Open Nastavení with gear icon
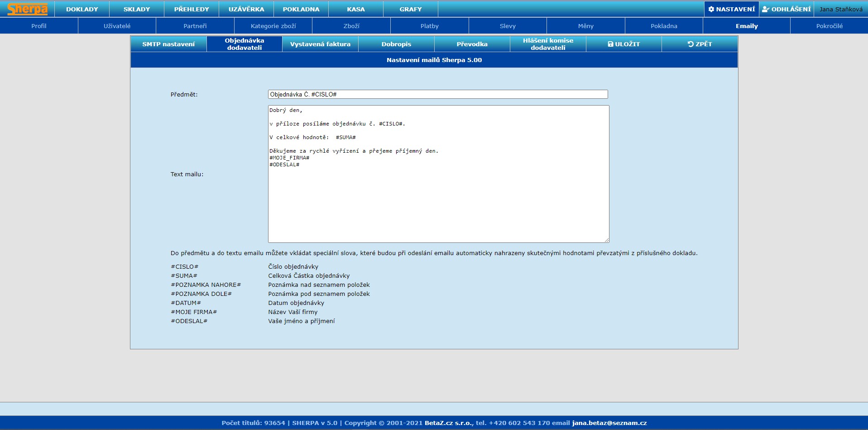Screen dimensions: 868x430 [731, 9]
